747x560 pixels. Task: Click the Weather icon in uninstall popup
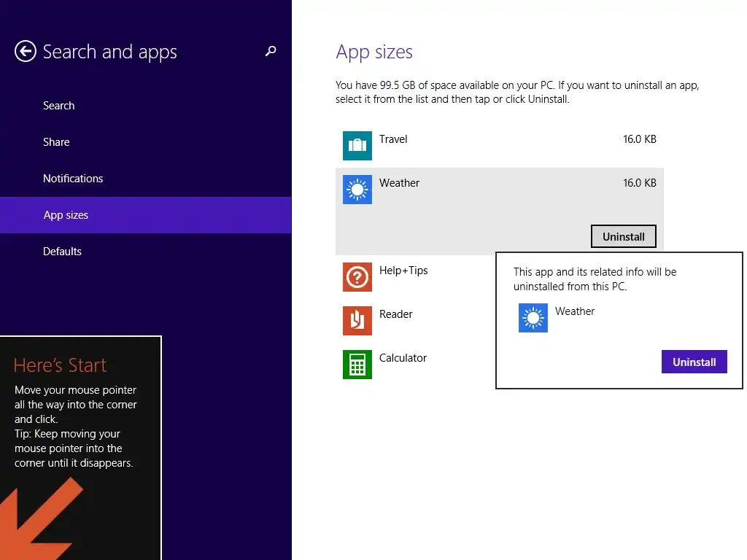[533, 318]
